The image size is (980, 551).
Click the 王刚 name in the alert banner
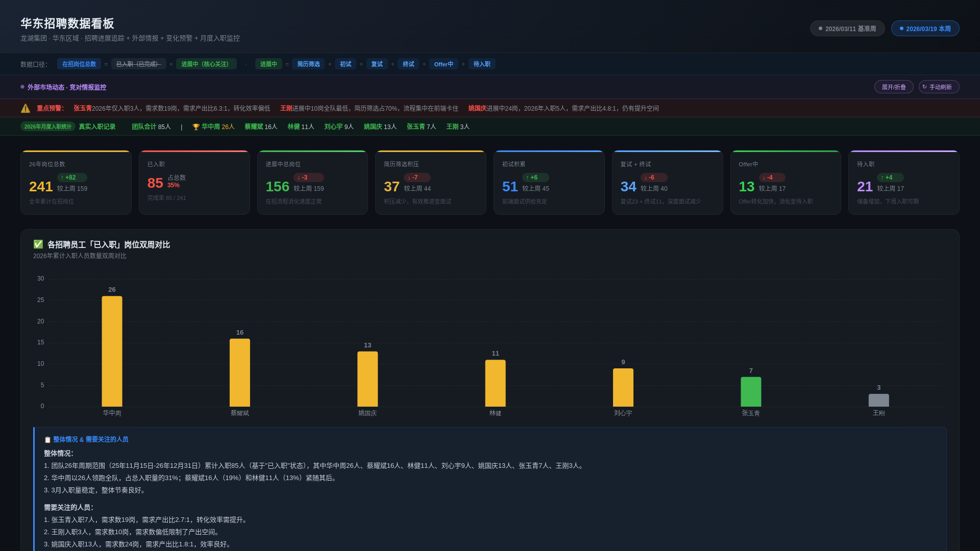click(x=286, y=109)
